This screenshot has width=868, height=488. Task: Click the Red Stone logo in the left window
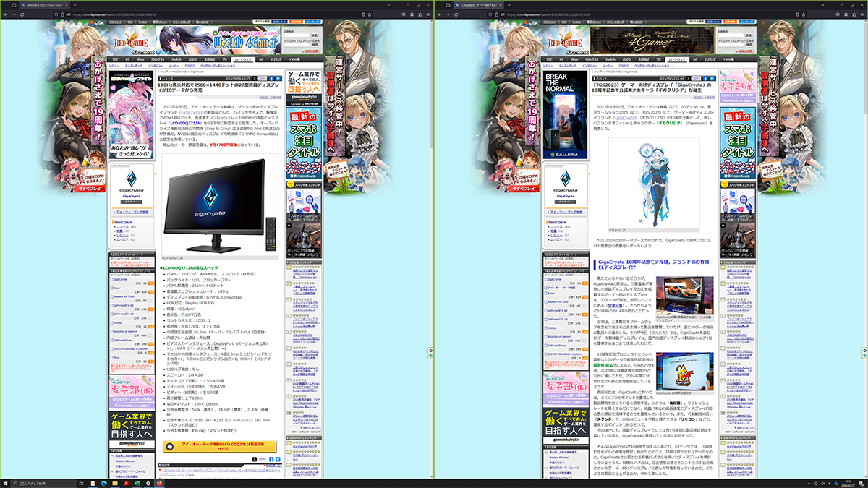[x=132, y=39]
